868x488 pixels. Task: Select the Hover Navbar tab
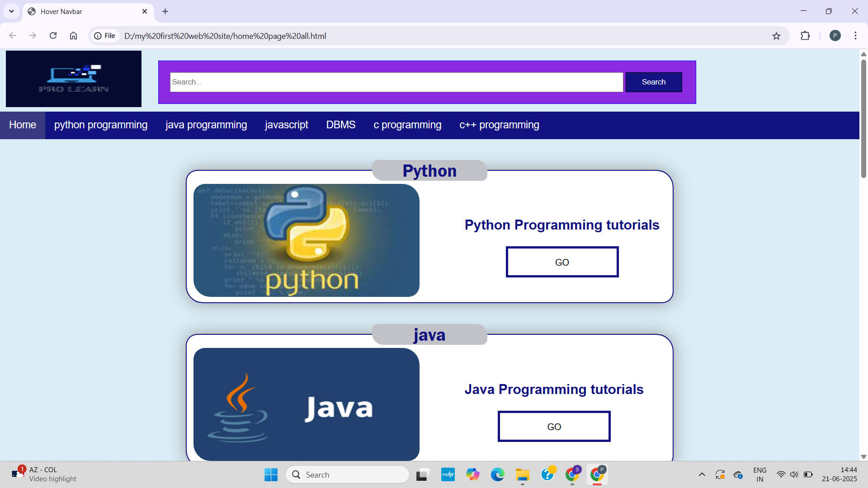tap(88, 11)
